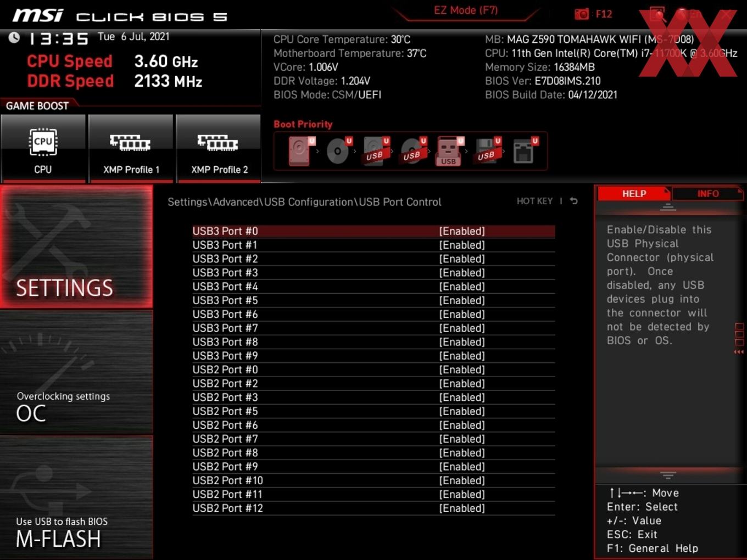Viewport: 747px width, 560px height.
Task: Toggle XMP Profile 2
Action: point(219,148)
